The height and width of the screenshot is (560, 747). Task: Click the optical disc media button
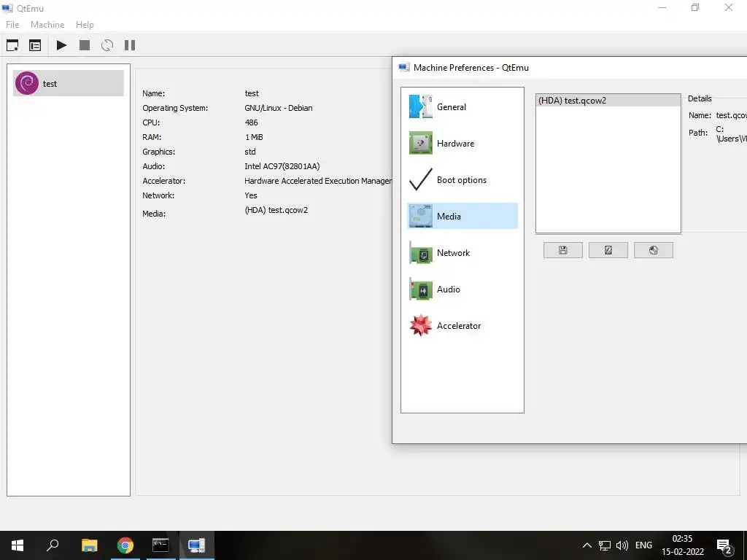(654, 250)
